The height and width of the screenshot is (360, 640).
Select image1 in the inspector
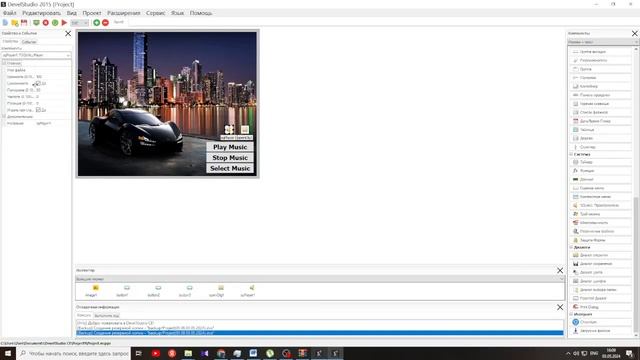click(x=91, y=291)
